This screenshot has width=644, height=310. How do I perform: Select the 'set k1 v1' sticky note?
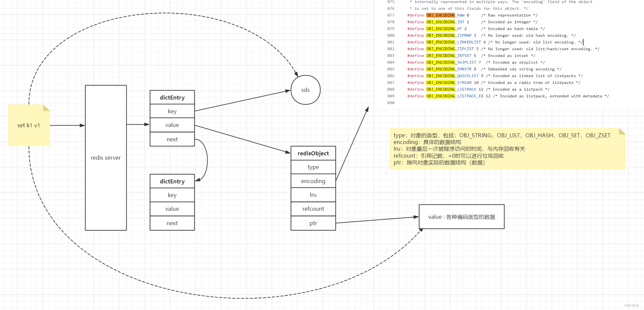28,125
